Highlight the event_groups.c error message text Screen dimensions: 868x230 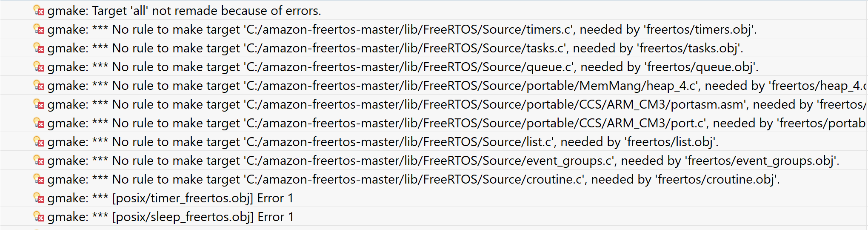click(443, 161)
